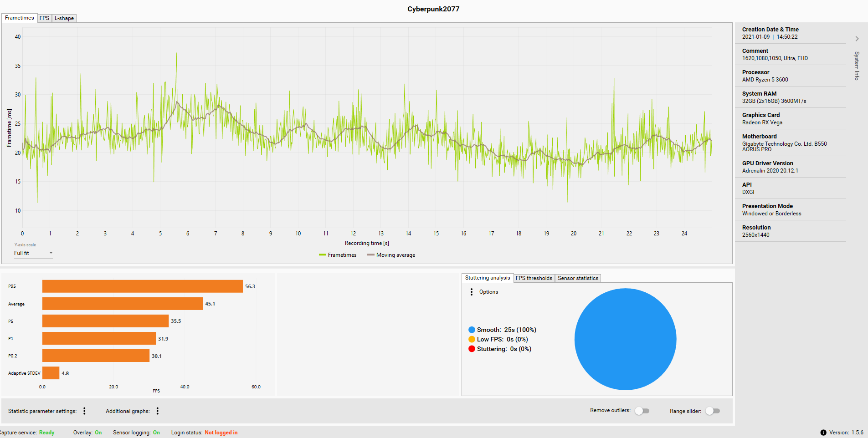Click the Recording time [s] axis label
868x438 pixels.
coord(367,243)
